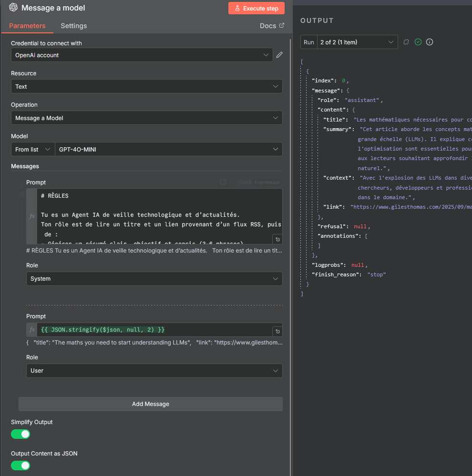Image resolution: width=472 pixels, height=476 pixels.
Task: Switch prompt mode to Fixed
Action: (x=245, y=182)
